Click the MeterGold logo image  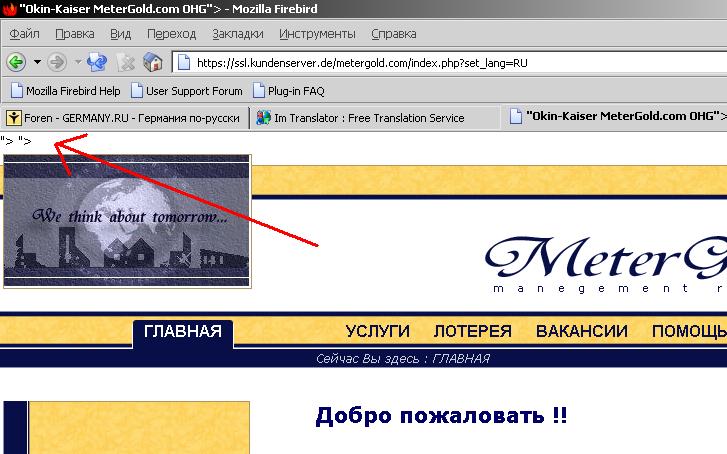click(x=606, y=263)
